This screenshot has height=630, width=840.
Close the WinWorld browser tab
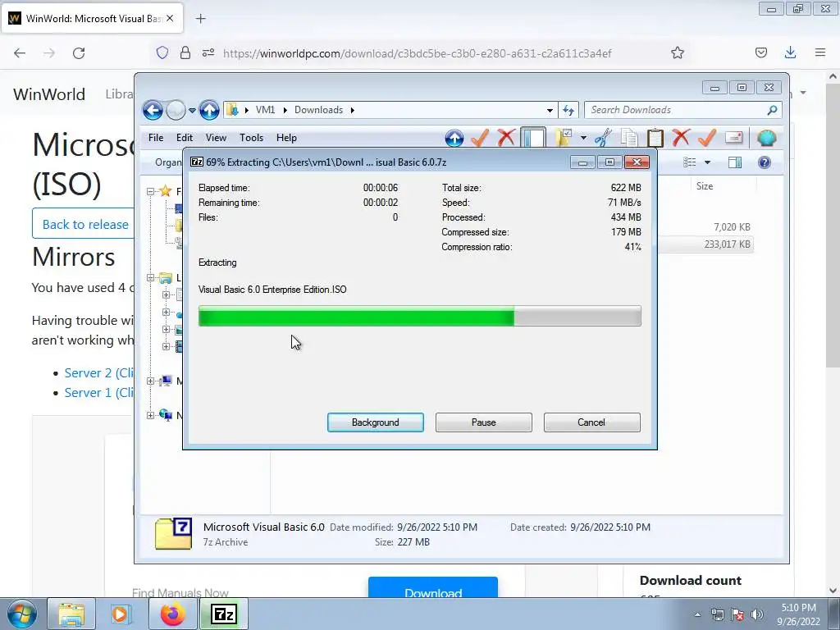(x=170, y=18)
